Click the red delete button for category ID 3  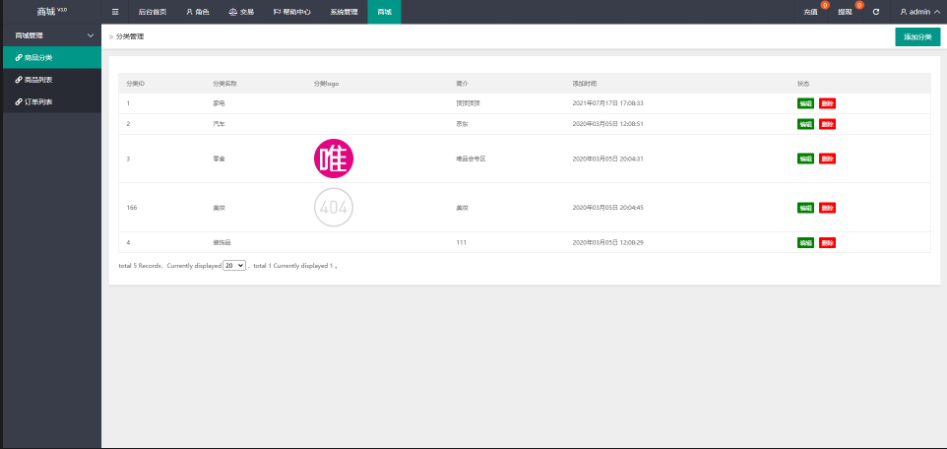coord(827,158)
